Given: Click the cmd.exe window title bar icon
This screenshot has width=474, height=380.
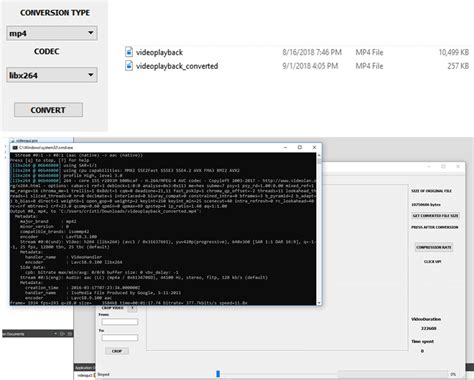Looking at the screenshot, I should click(15, 147).
